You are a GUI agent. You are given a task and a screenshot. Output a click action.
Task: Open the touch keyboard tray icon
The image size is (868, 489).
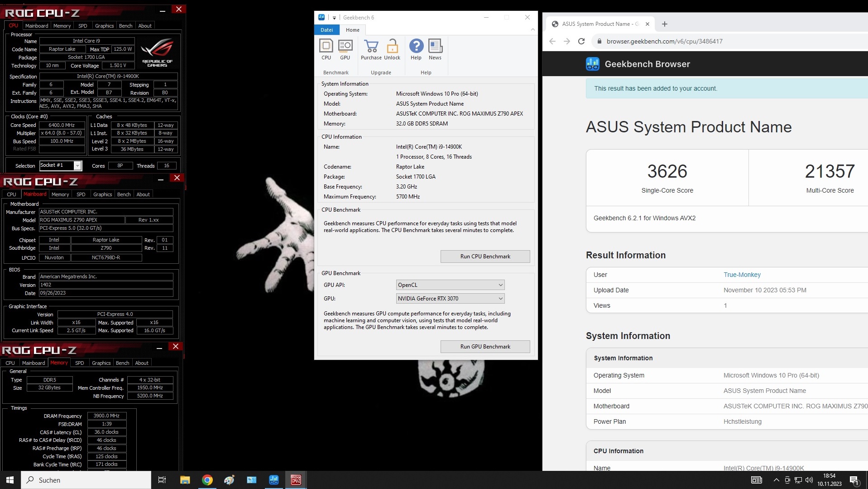pyautogui.click(x=757, y=480)
